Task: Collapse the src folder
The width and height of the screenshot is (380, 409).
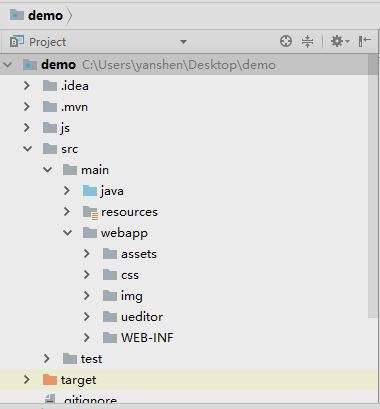Action: pos(27,149)
